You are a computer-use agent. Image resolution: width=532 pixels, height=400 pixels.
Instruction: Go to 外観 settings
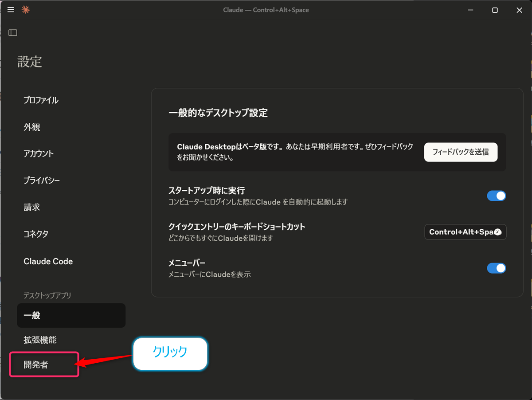click(x=32, y=127)
